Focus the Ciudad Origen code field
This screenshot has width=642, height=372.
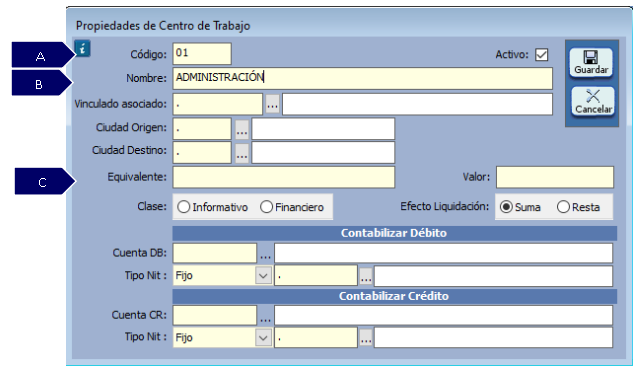pyautogui.click(x=202, y=129)
